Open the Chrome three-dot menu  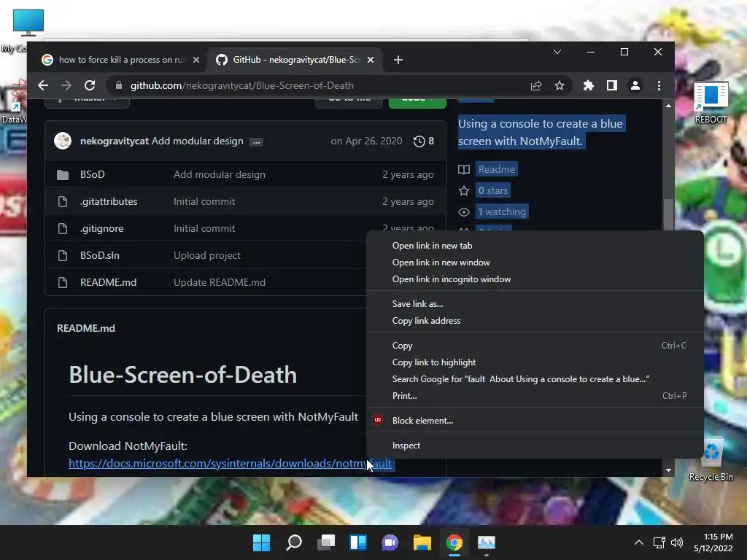tap(659, 85)
